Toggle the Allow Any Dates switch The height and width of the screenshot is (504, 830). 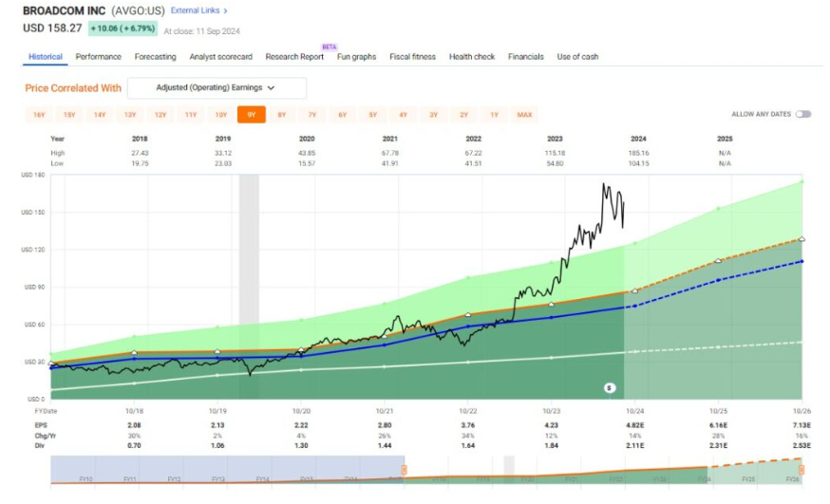(803, 114)
